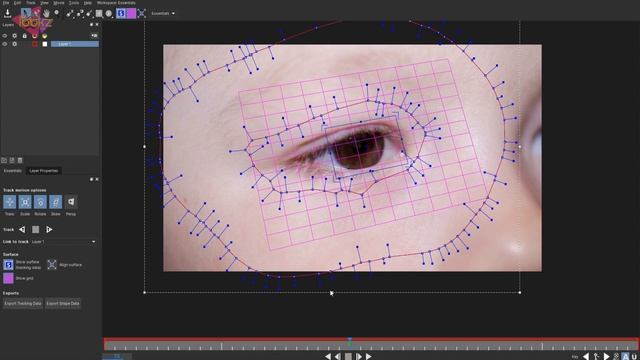Toggle the lock icon in Layers header

point(24,36)
